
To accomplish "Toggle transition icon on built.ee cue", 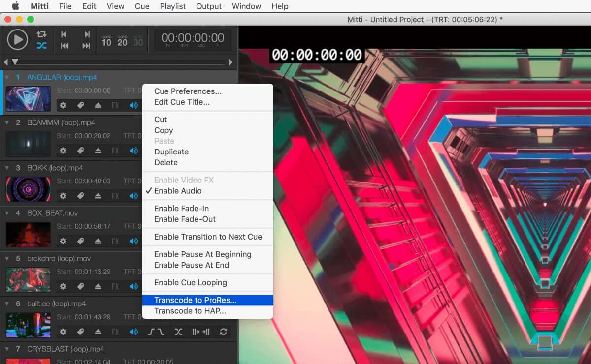I will click(178, 332).
